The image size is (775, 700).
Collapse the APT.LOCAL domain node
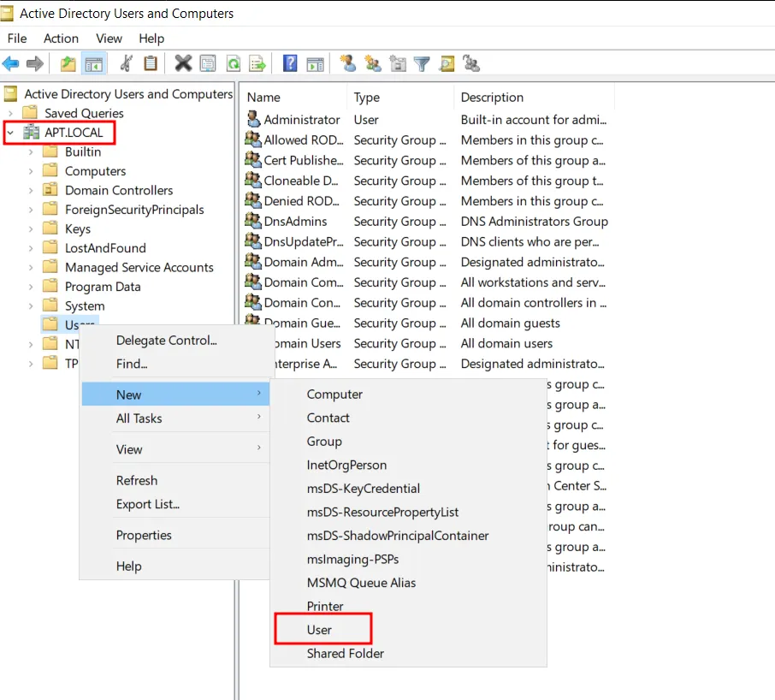[x=10, y=133]
